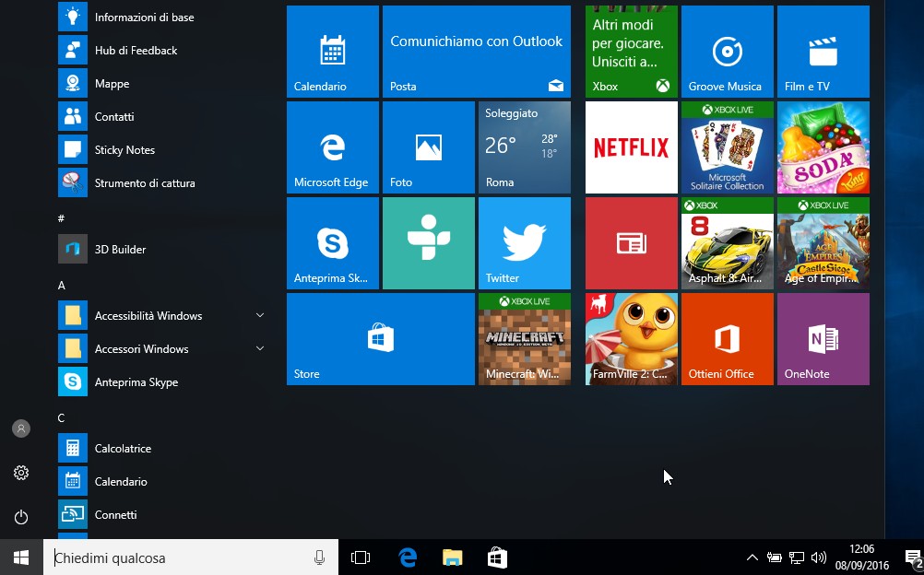Click the battery tray icon
Image resolution: width=924 pixels, height=575 pixels.
point(774,557)
